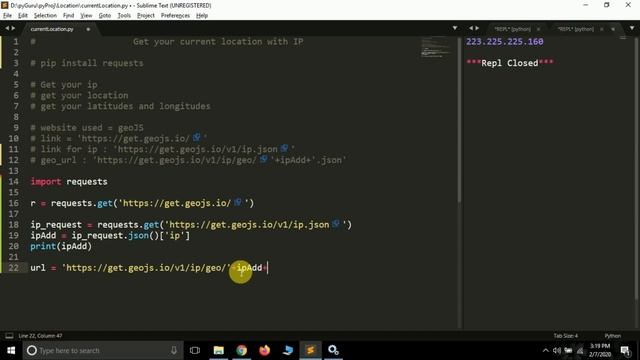The height and width of the screenshot is (360, 640).
Task: Click the unsaved dot on currentLocation.py tab
Action: (x=88, y=29)
